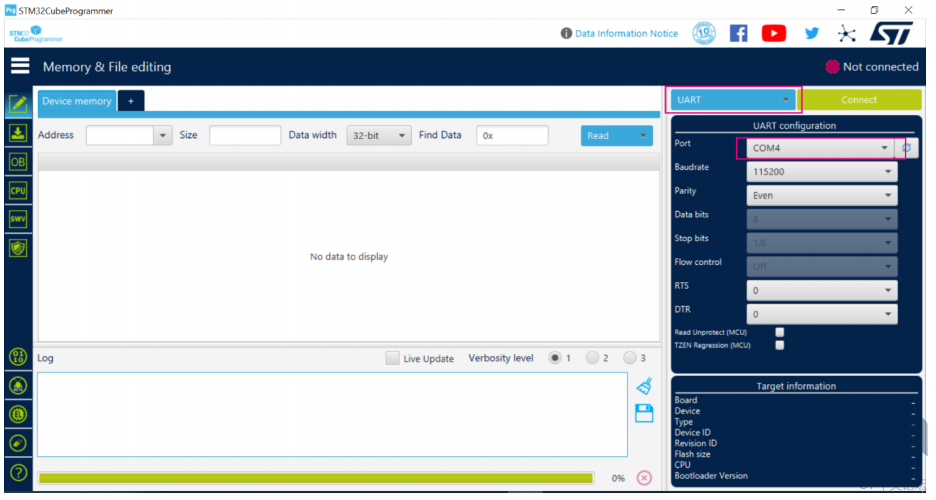
Task: Click the Connect button
Action: click(x=859, y=100)
